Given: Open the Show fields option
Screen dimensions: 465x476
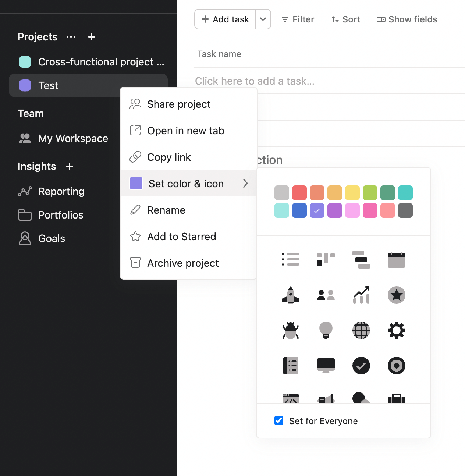Looking at the screenshot, I should click(407, 19).
